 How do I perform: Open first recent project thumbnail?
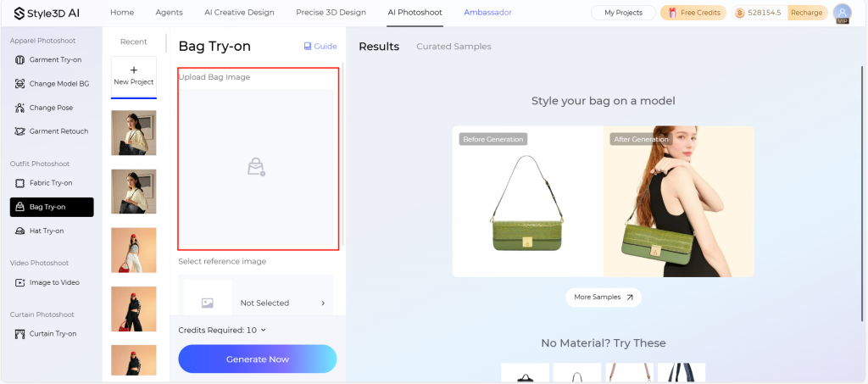[x=133, y=132]
